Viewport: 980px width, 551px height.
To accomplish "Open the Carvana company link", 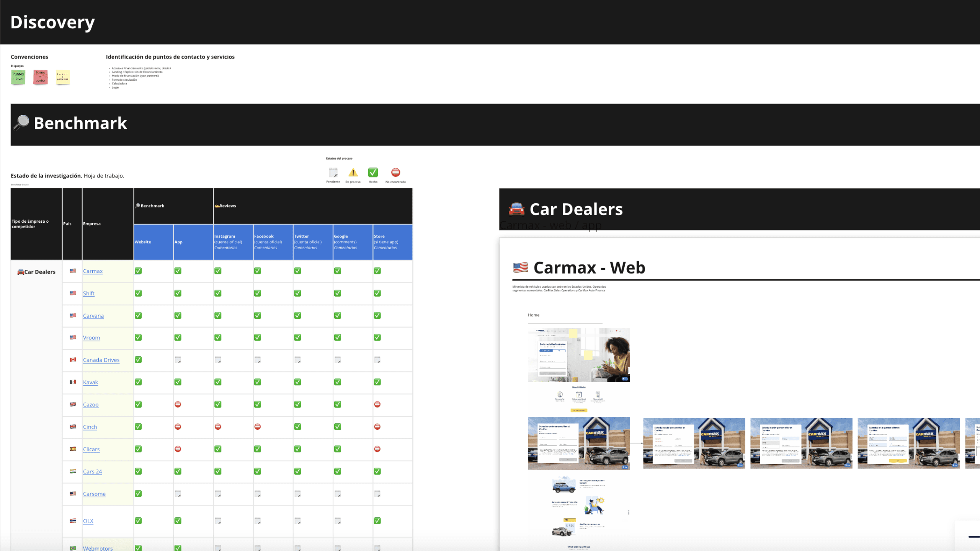I will tap(93, 316).
